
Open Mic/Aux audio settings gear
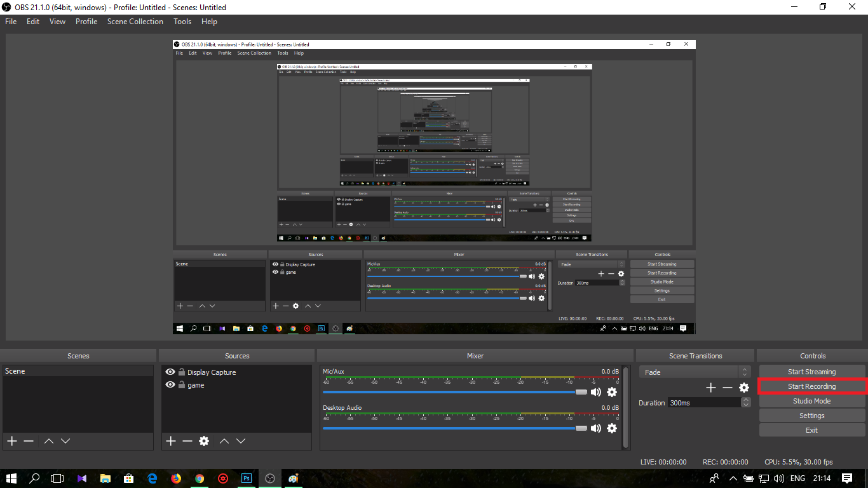click(x=612, y=392)
